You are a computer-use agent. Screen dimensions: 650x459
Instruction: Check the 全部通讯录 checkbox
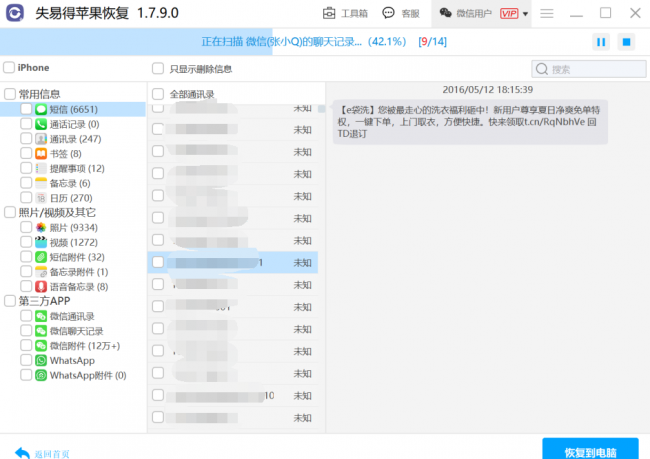pyautogui.click(x=158, y=94)
